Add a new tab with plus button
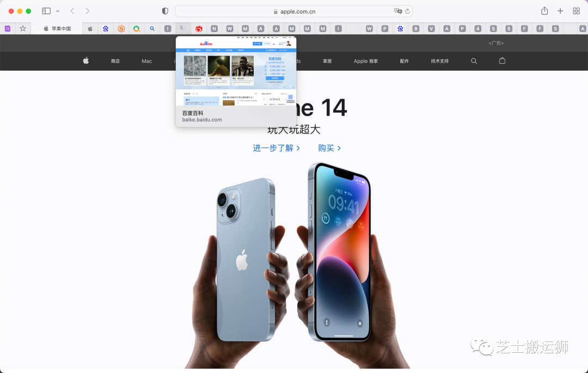588x373 pixels. (560, 11)
